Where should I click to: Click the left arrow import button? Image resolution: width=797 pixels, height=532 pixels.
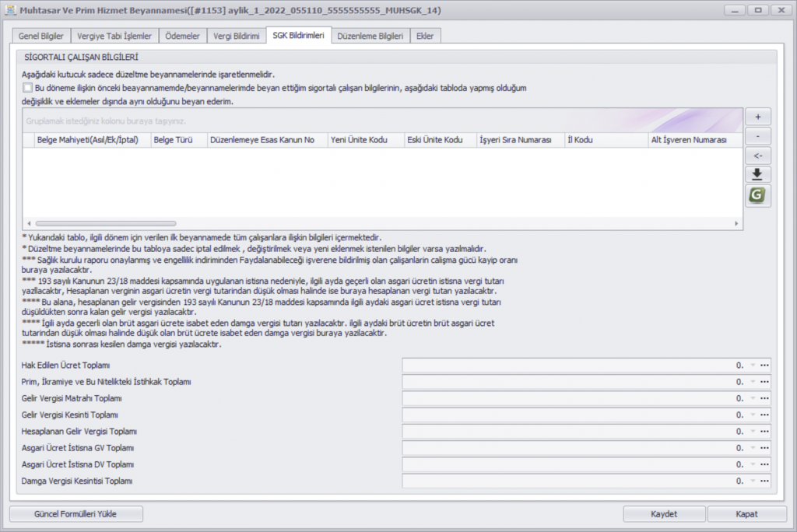pyautogui.click(x=757, y=156)
